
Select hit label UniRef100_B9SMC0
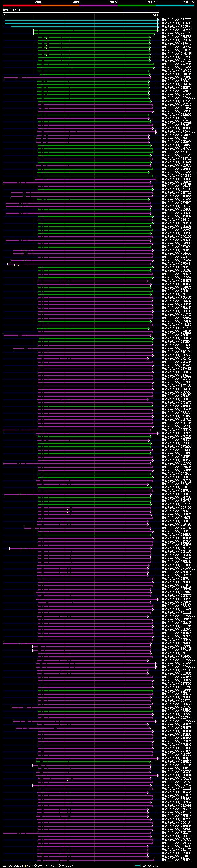177,741
